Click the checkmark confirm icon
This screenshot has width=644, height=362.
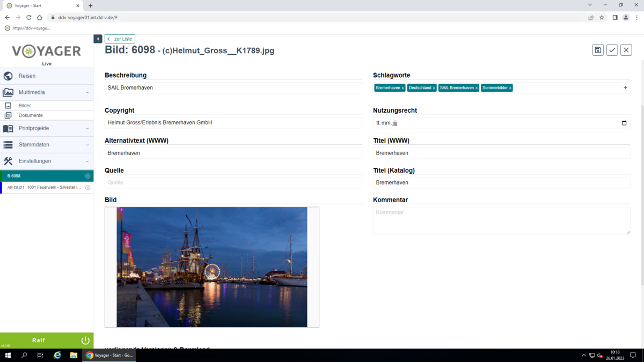(x=612, y=50)
